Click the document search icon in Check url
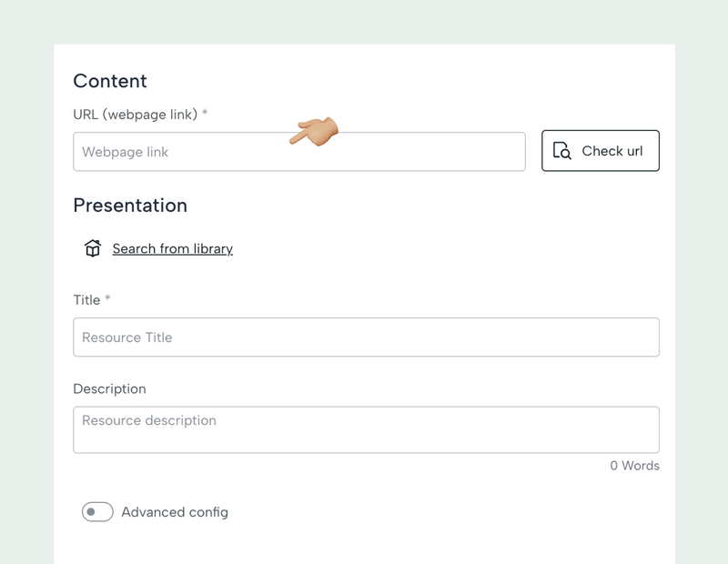 coord(562,151)
